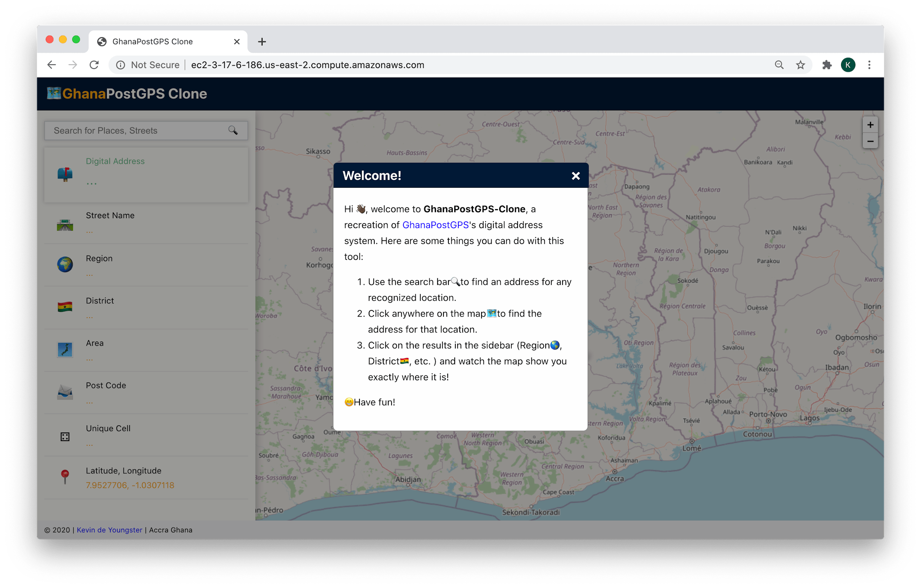This screenshot has height=588, width=921.
Task: Click the dice icon beside Unique Cell
Action: pos(65,437)
